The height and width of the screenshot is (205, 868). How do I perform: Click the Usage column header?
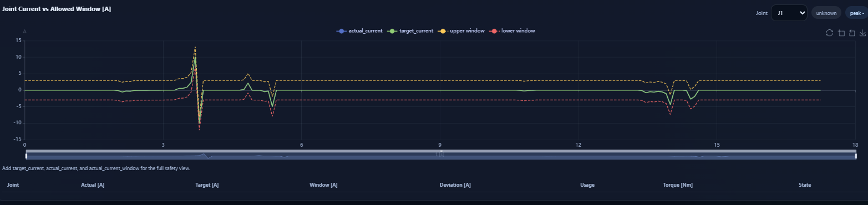click(x=587, y=184)
